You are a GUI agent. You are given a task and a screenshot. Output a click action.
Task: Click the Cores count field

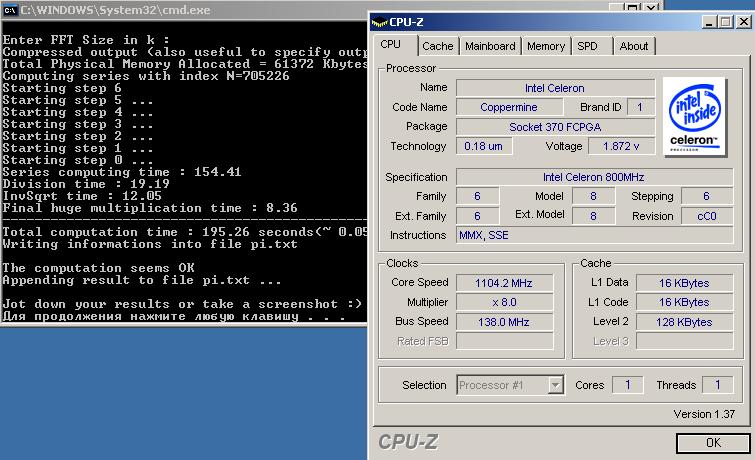tap(627, 385)
